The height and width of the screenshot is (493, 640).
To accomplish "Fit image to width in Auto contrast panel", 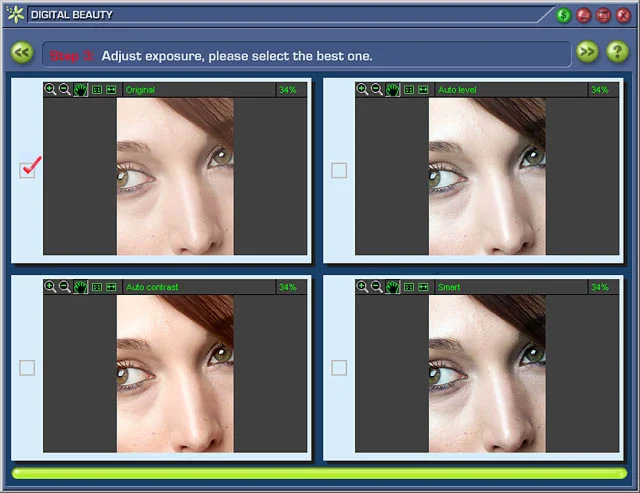I will (x=111, y=287).
